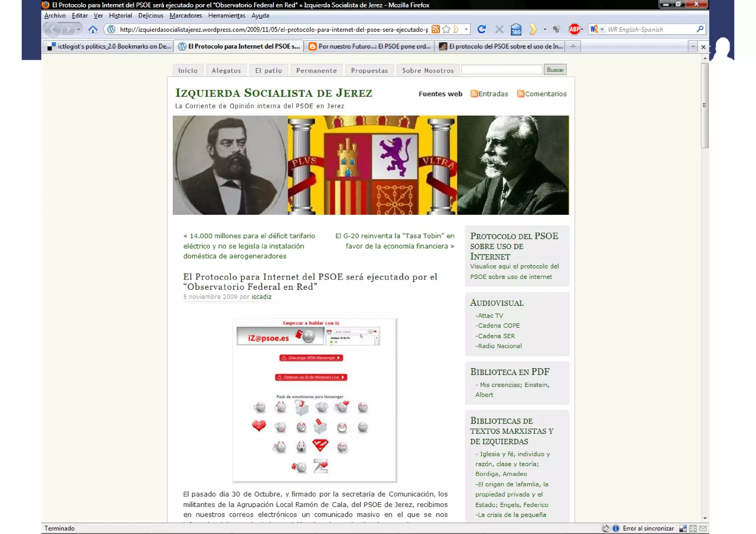The image size is (756, 534).
Task: Subscribe via the RSS feed icon in address bar
Action: [436, 30]
